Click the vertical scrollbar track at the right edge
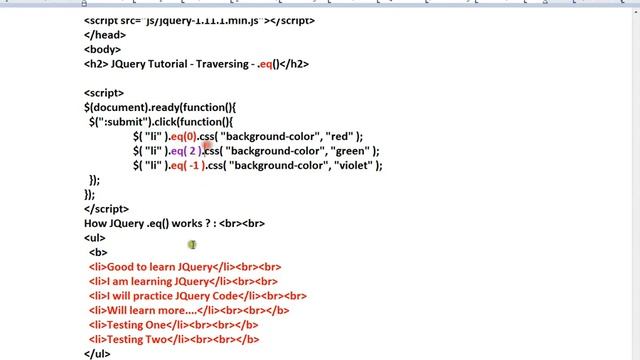Viewport: 640px width, 360px height. coord(636,188)
